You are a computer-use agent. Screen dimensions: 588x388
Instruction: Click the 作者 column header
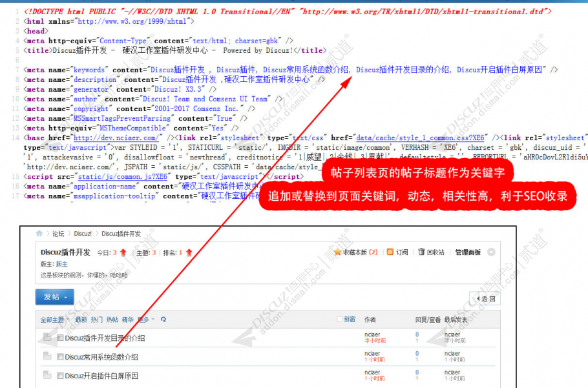pos(370,320)
